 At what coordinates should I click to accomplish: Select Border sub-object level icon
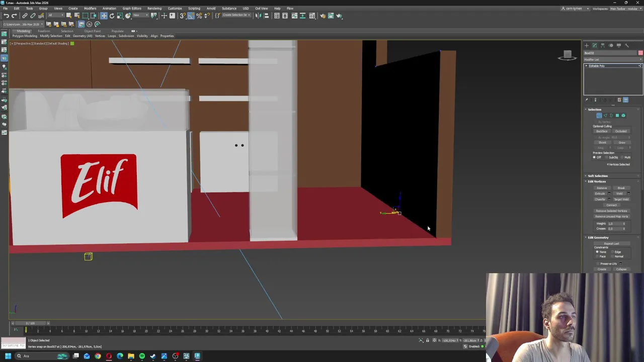coord(611,115)
